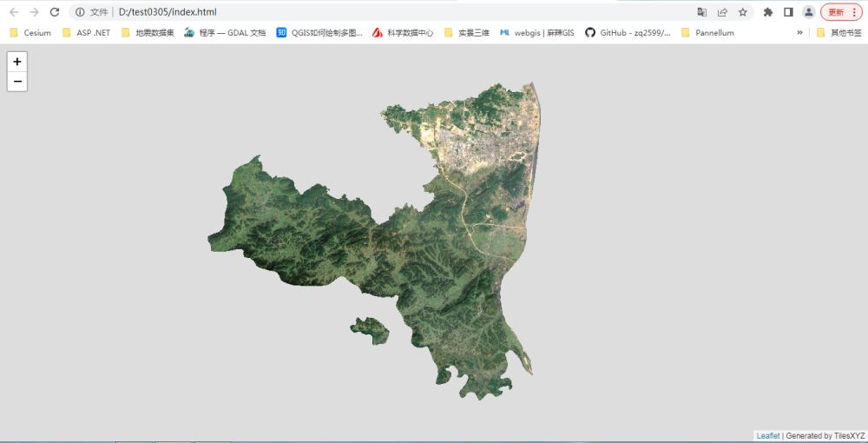Click the red update button

click(x=841, y=12)
